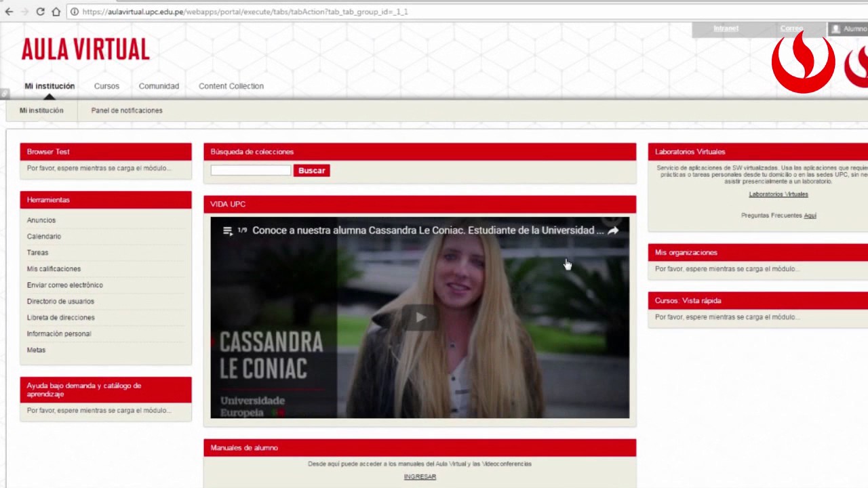Image resolution: width=868 pixels, height=488 pixels.
Task: Switch to the Cursos tab
Action: coord(106,86)
